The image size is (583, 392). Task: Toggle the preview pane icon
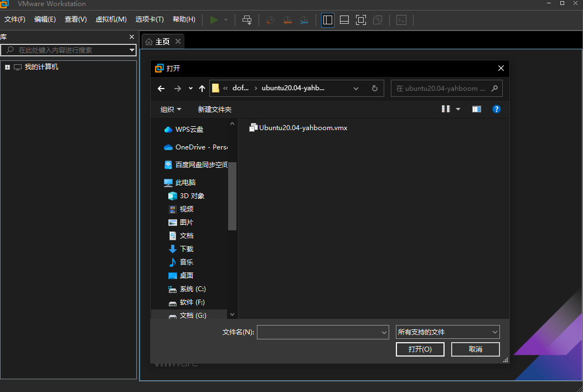477,109
